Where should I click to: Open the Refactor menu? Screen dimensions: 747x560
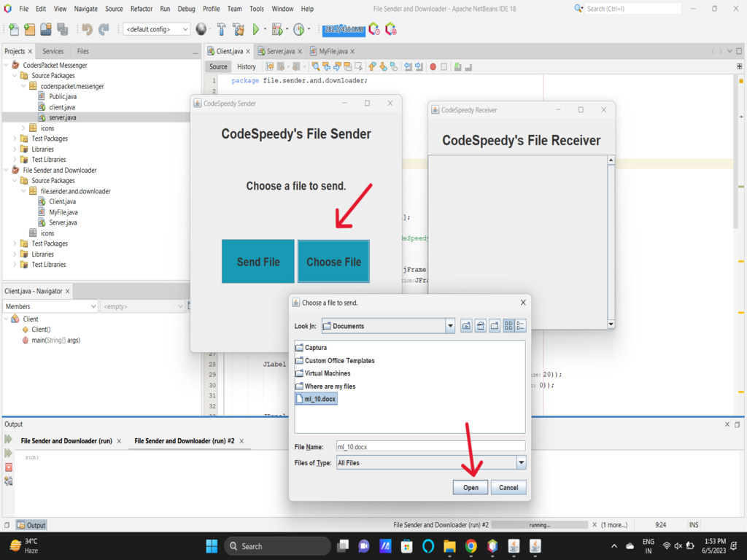coord(142,9)
